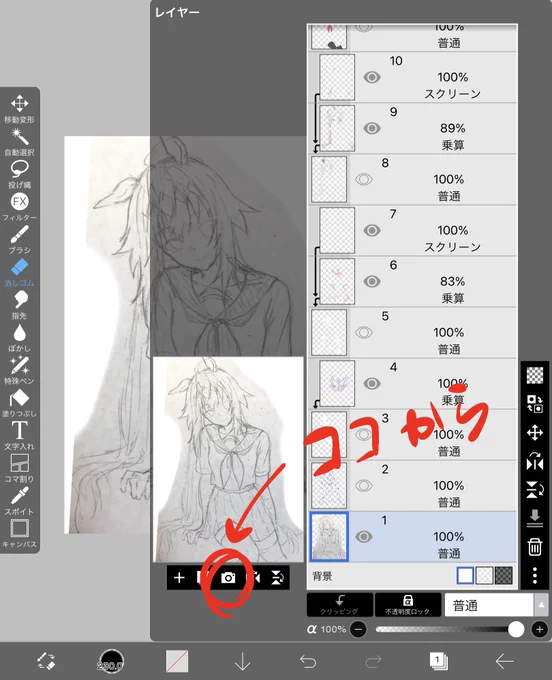Viewport: 552px width, 680px height.
Task: Toggle visibility of layer 2
Action: pos(364,486)
